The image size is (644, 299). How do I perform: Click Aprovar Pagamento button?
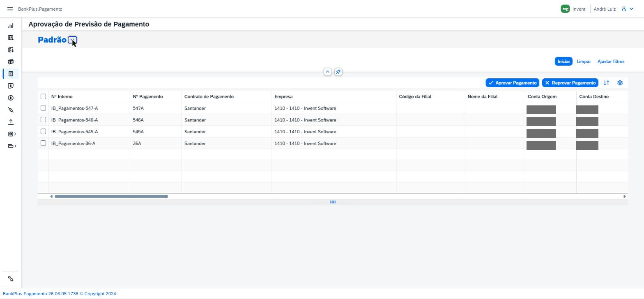[x=512, y=83]
